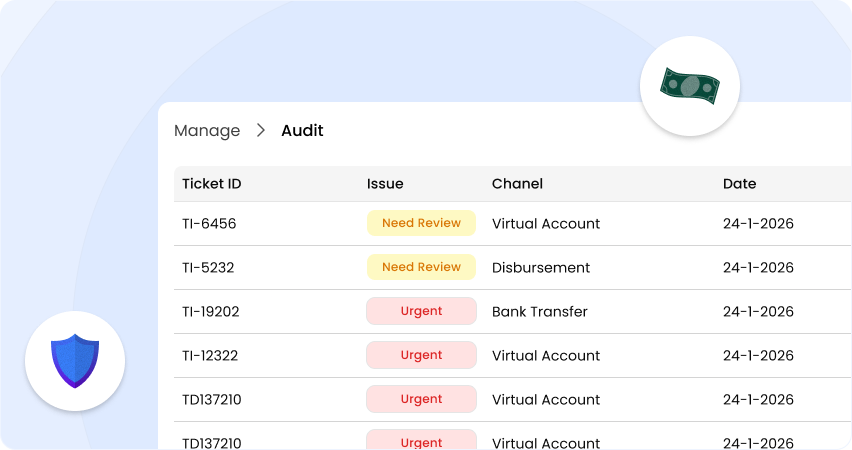The height and width of the screenshot is (450, 852).
Task: Open ticket TI-6456
Action: [x=209, y=224]
